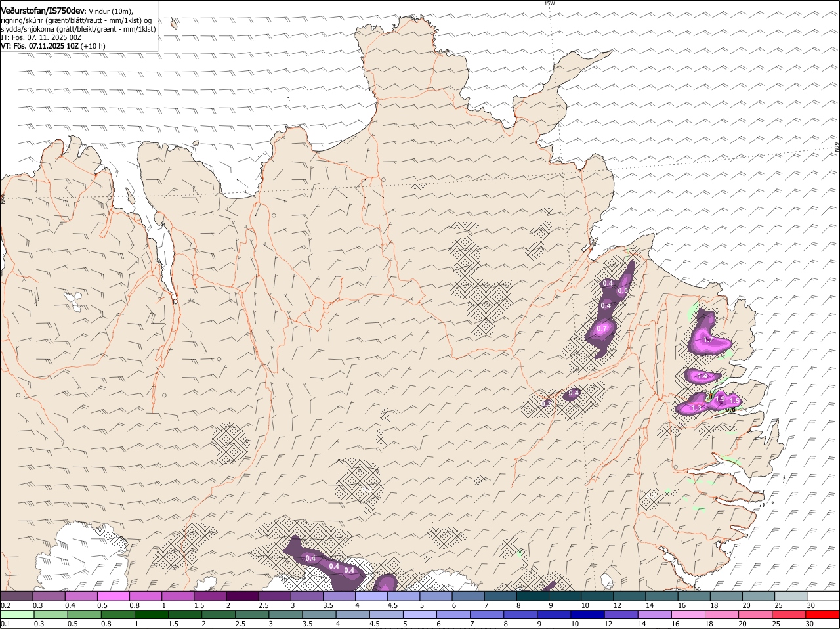Click the 0.7 snowfall value on the map

pos(602,328)
